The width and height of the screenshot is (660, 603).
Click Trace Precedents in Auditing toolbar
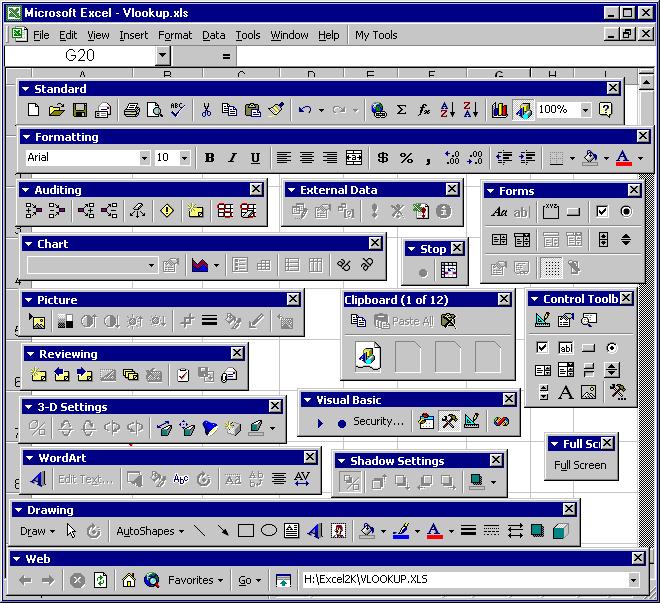point(33,210)
